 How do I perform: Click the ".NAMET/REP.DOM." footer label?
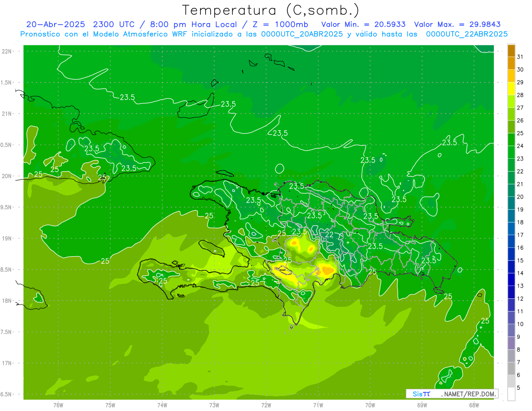469,394
